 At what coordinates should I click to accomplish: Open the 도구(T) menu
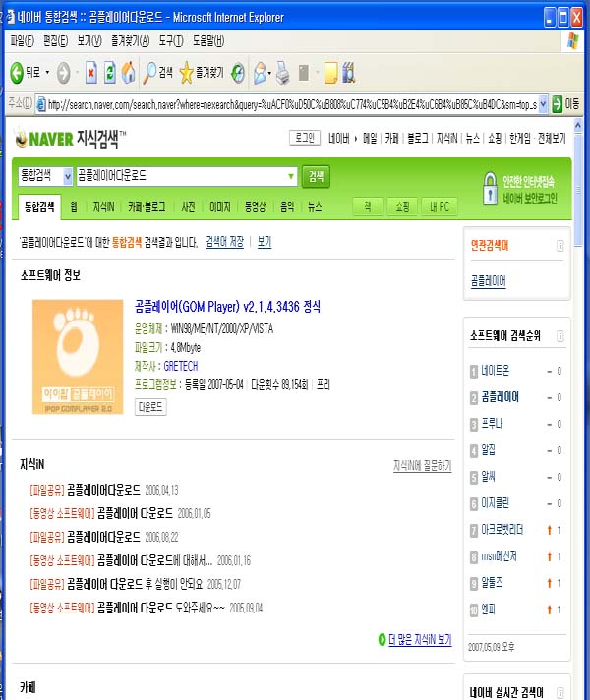tap(171, 41)
